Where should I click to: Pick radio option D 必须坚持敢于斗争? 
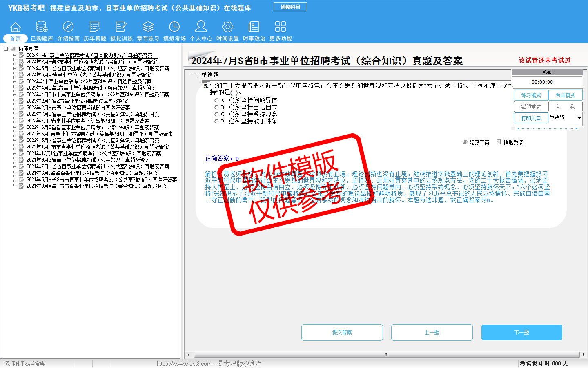216,121
